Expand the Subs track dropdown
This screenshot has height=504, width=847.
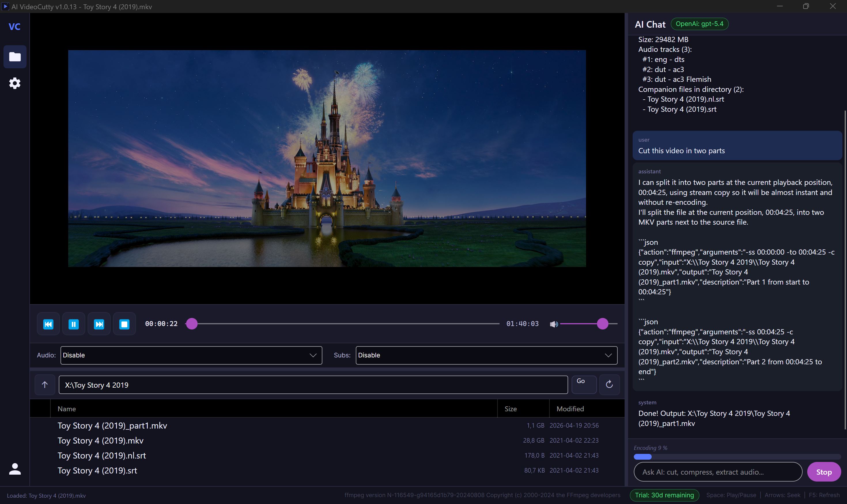coord(486,355)
